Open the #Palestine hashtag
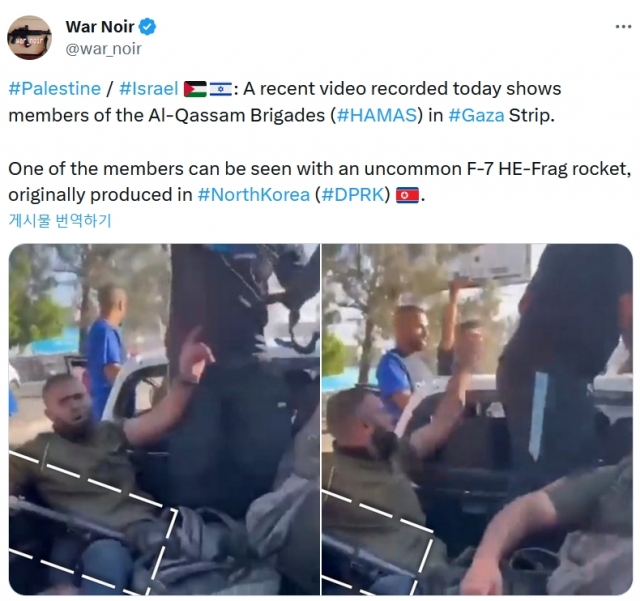 (55, 89)
